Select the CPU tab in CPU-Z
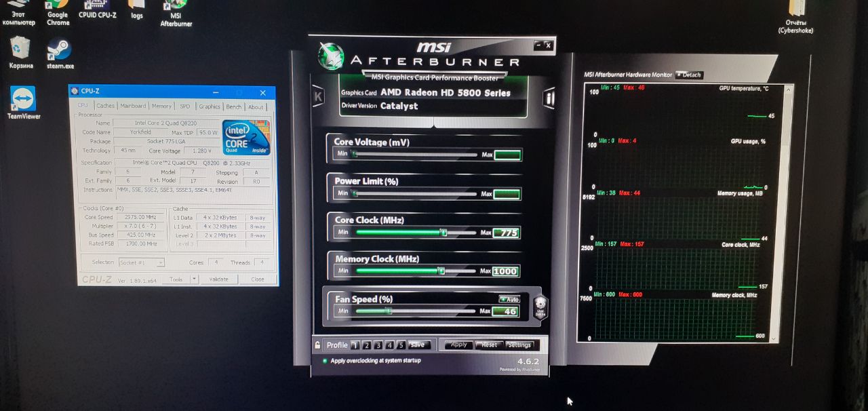 click(x=83, y=105)
